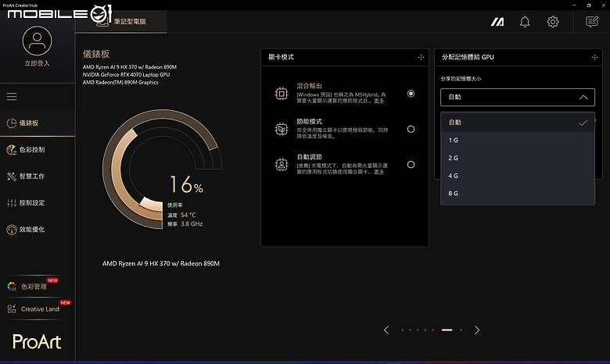The height and width of the screenshot is (364, 610).
Task: Choose 4 G memory allocation
Action: tap(518, 176)
